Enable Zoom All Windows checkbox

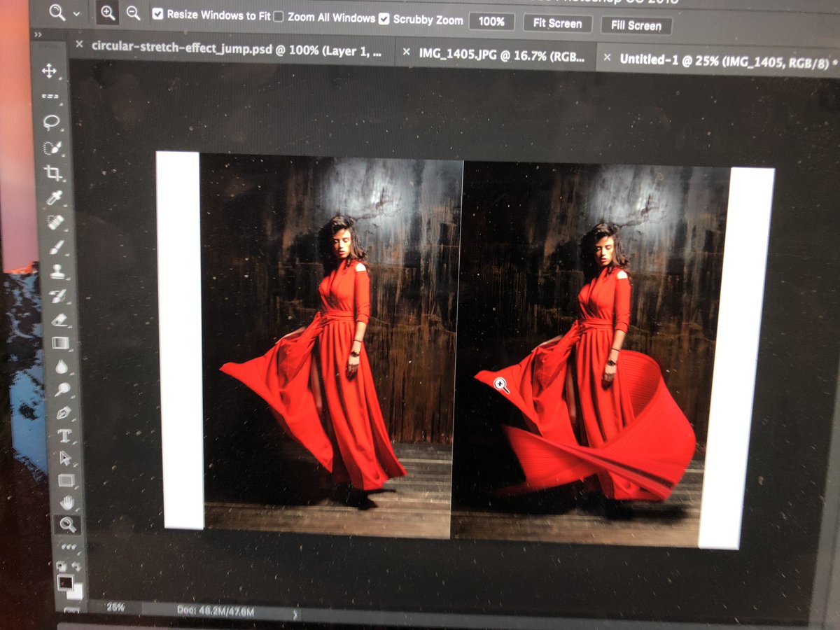pos(279,17)
